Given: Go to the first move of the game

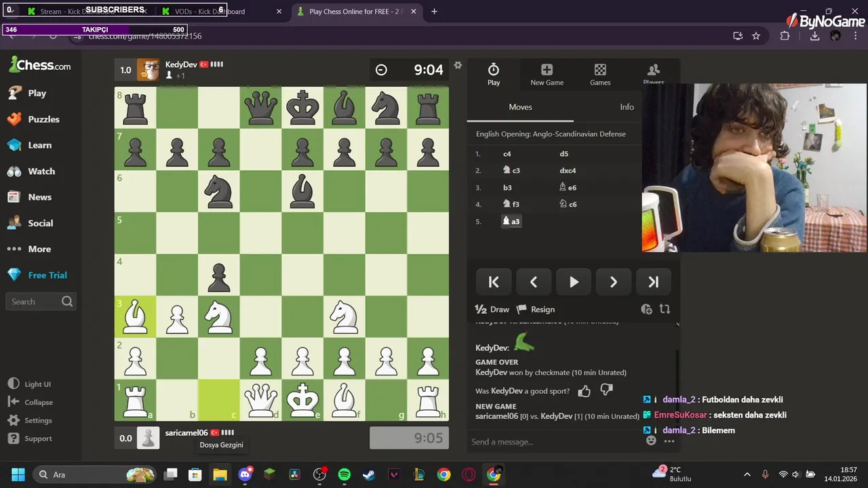Looking at the screenshot, I should [494, 282].
